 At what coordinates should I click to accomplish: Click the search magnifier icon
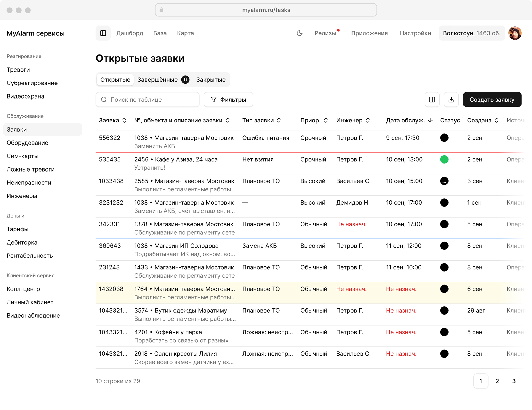tap(104, 100)
